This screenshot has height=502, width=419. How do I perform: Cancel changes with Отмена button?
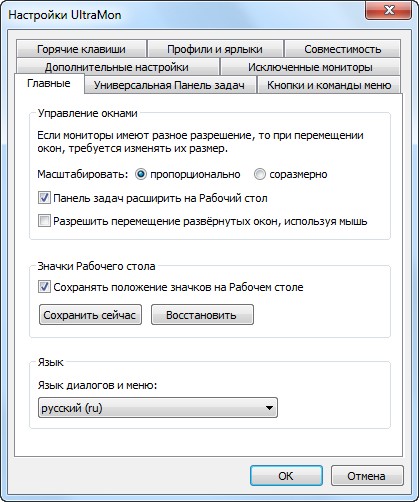[x=367, y=476]
